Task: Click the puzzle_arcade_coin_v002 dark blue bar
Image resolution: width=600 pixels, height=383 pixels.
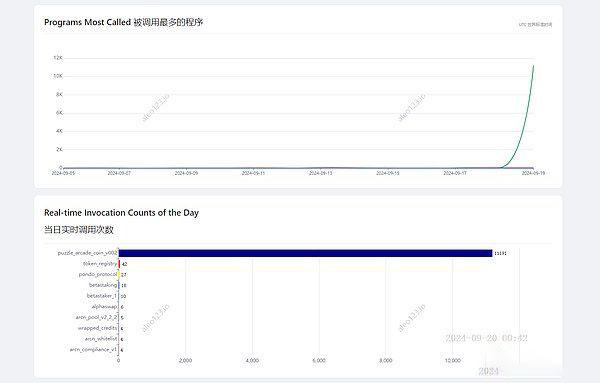Action: coord(305,253)
